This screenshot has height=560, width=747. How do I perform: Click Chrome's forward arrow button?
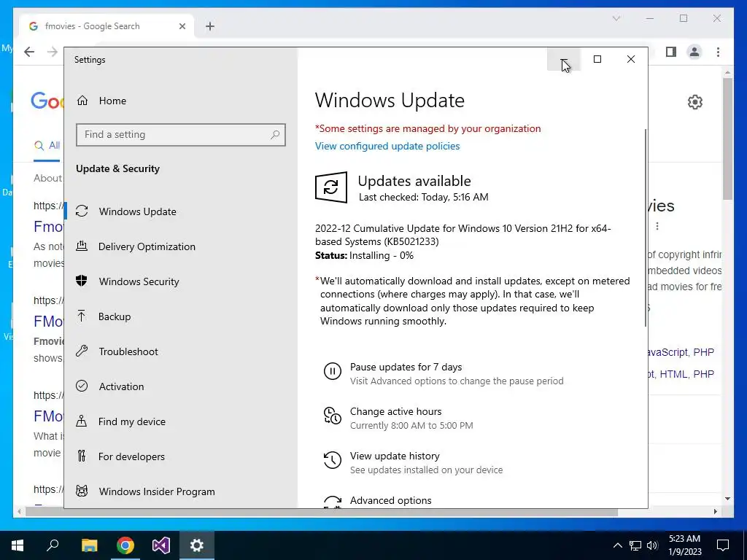(x=53, y=52)
